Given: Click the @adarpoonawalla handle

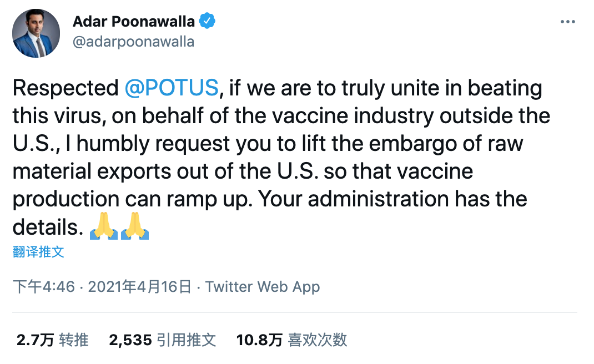Looking at the screenshot, I should 133,42.
